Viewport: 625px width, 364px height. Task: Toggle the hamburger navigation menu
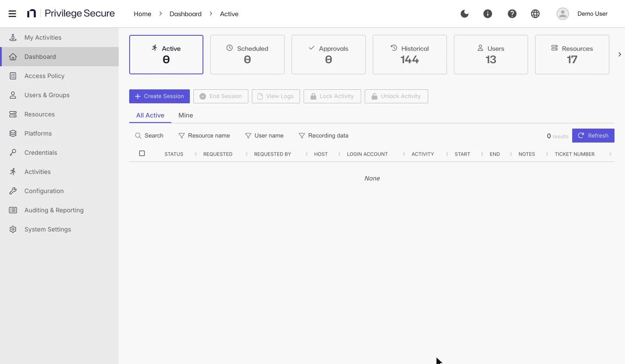click(12, 14)
